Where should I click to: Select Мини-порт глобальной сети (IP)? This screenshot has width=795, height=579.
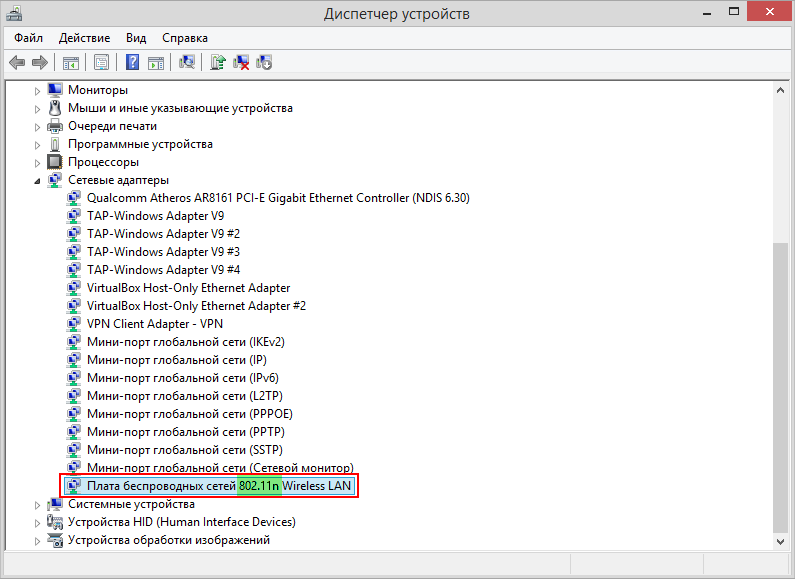tap(176, 359)
